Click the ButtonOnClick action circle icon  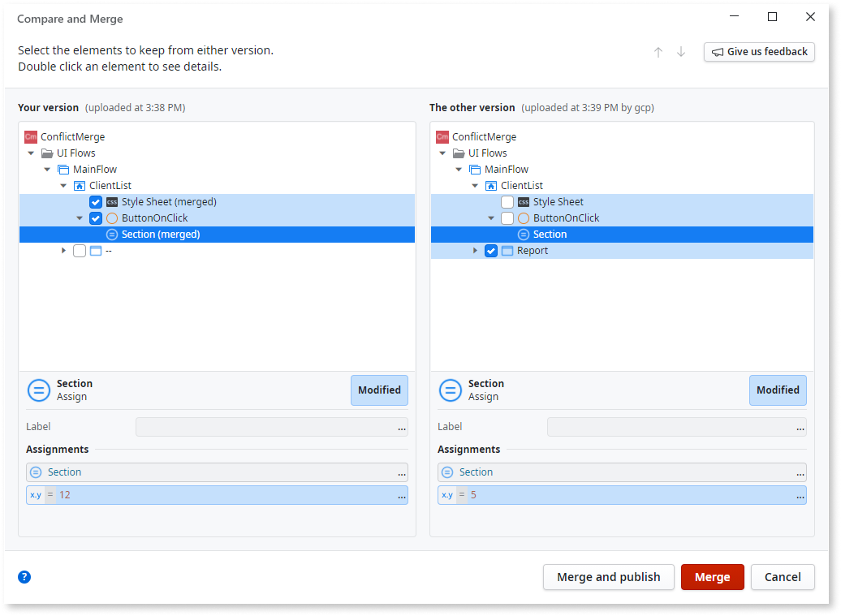(111, 218)
